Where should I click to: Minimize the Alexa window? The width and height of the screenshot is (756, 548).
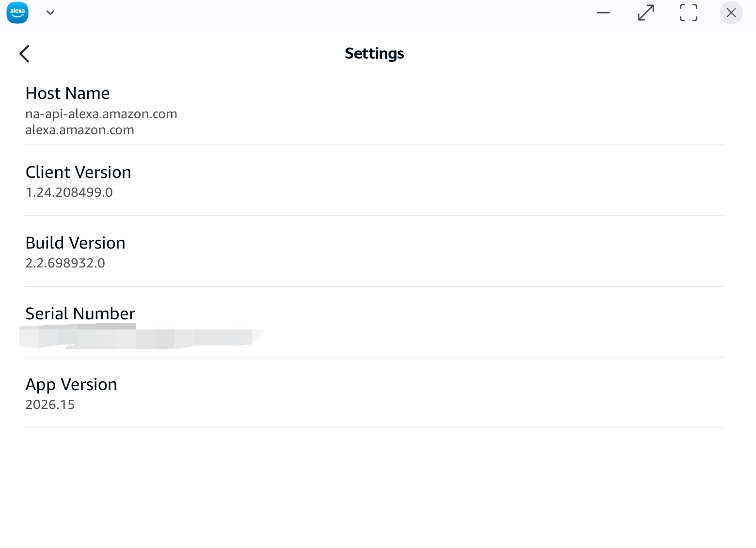[603, 13]
